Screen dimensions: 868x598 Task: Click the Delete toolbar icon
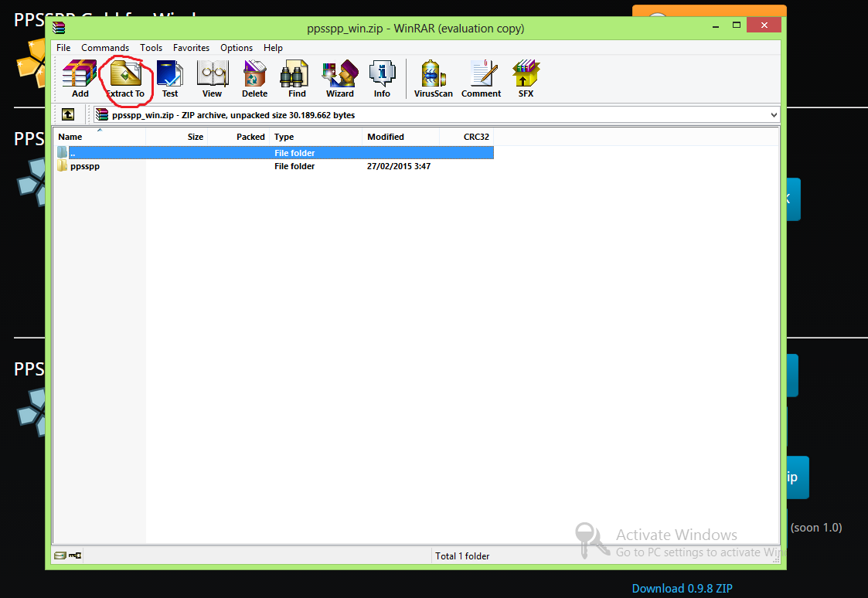tap(254, 79)
